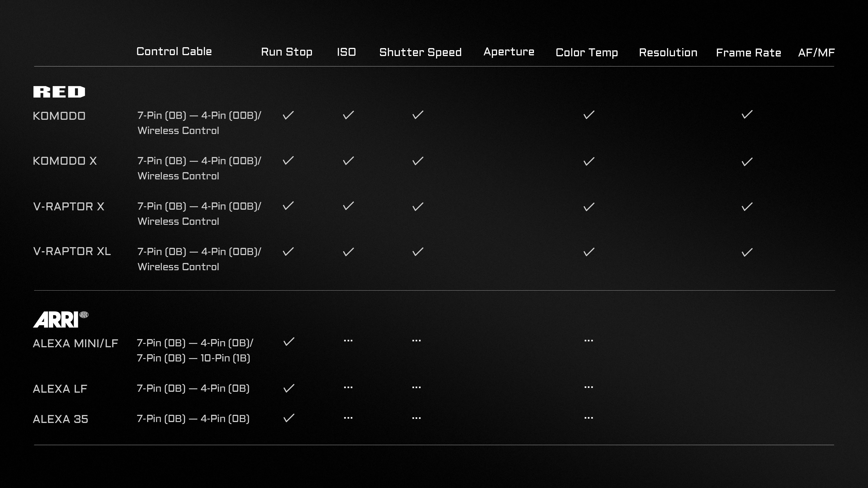This screenshot has width=868, height=488.
Task: Click the Control Cable column header
Action: [x=174, y=52]
